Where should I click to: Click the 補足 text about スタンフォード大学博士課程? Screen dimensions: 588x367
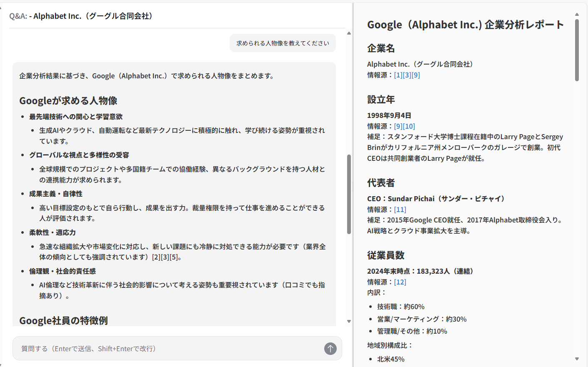click(x=465, y=147)
